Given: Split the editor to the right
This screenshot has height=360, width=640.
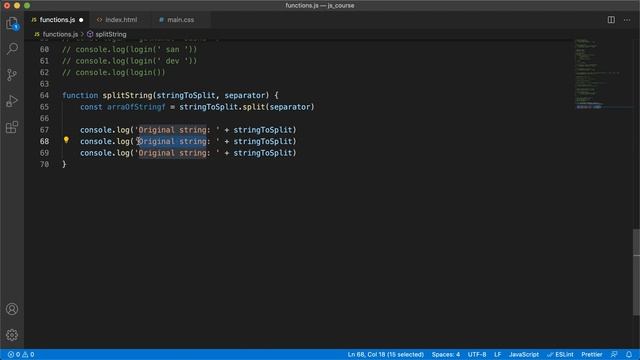Looking at the screenshot, I should [611, 20].
